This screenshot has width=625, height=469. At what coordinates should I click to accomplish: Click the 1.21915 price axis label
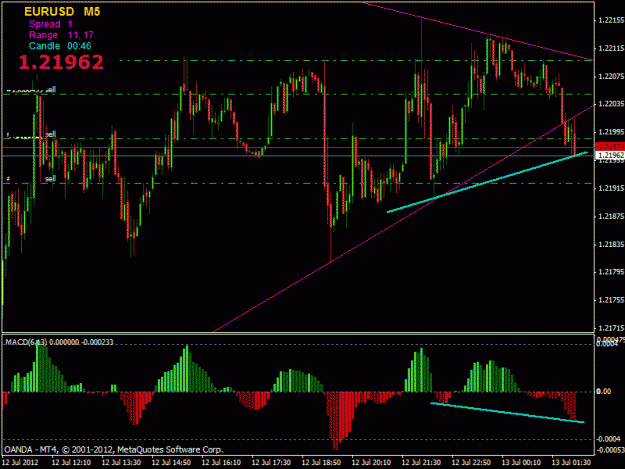click(x=611, y=188)
